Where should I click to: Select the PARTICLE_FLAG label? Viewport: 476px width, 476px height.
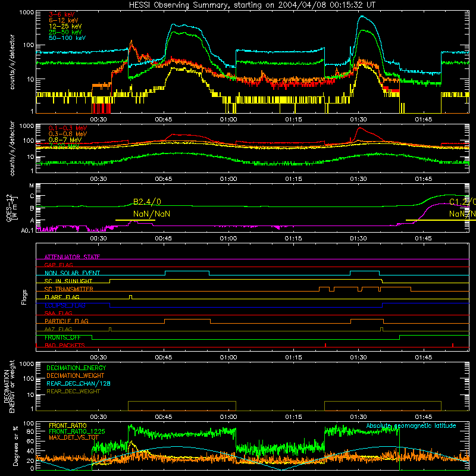67,321
